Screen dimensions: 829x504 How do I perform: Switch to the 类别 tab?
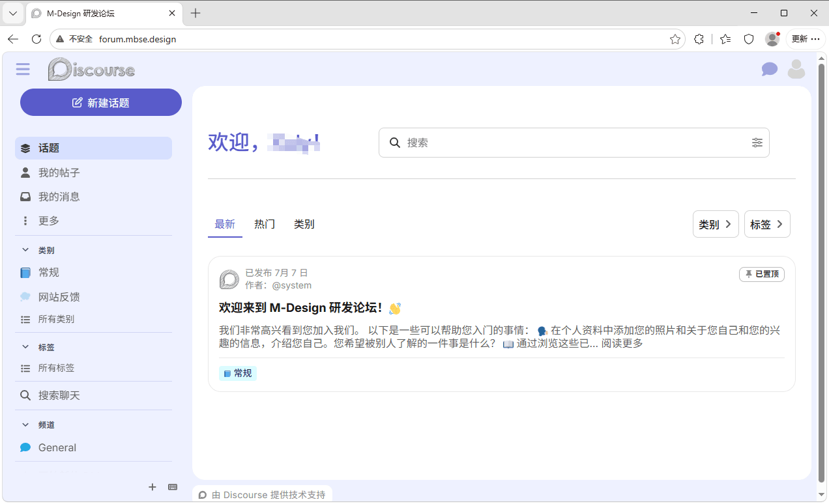(304, 224)
